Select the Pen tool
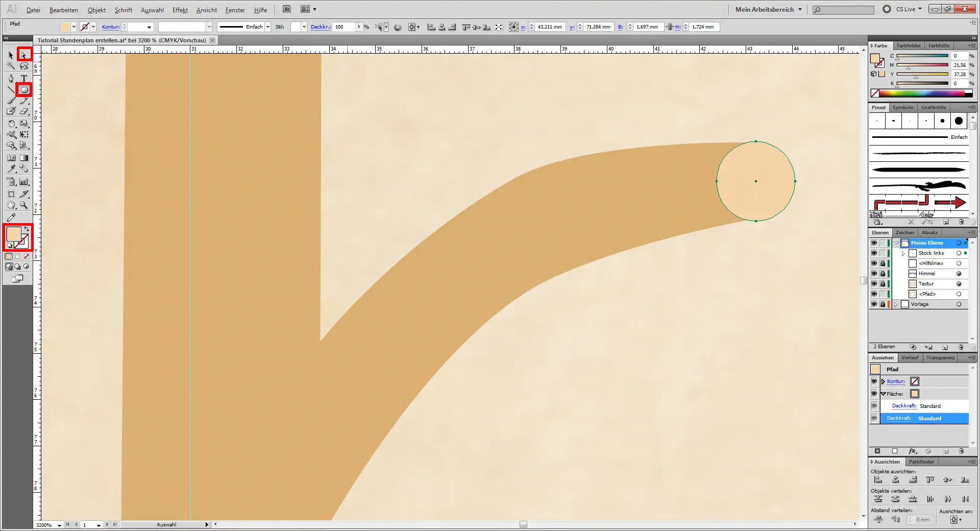Image resolution: width=980 pixels, height=531 pixels. [11, 78]
